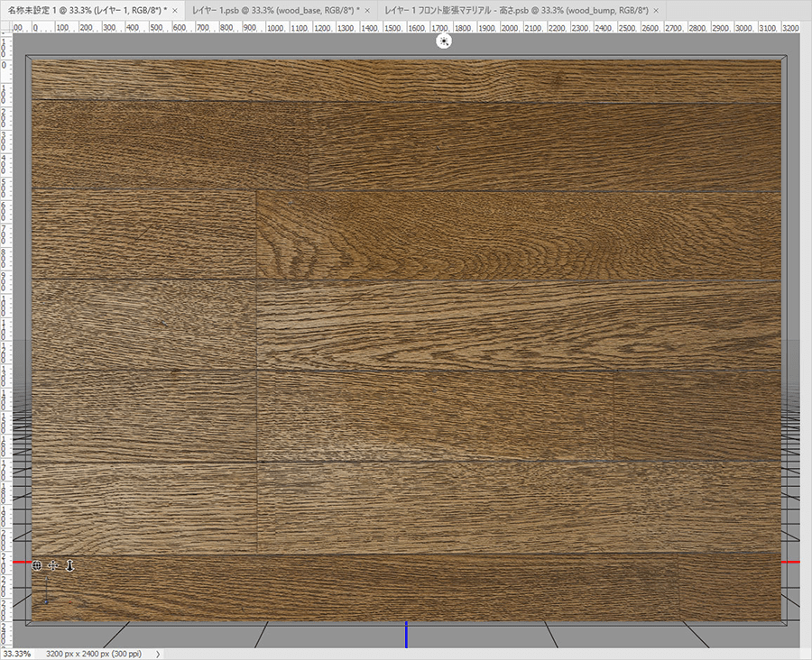
Task: Click the horizontal ruler at the top
Action: (406, 28)
